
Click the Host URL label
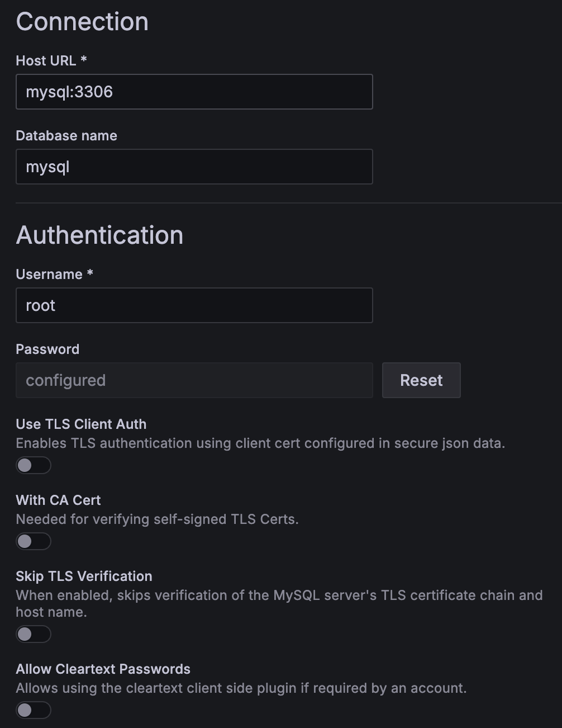tap(46, 60)
